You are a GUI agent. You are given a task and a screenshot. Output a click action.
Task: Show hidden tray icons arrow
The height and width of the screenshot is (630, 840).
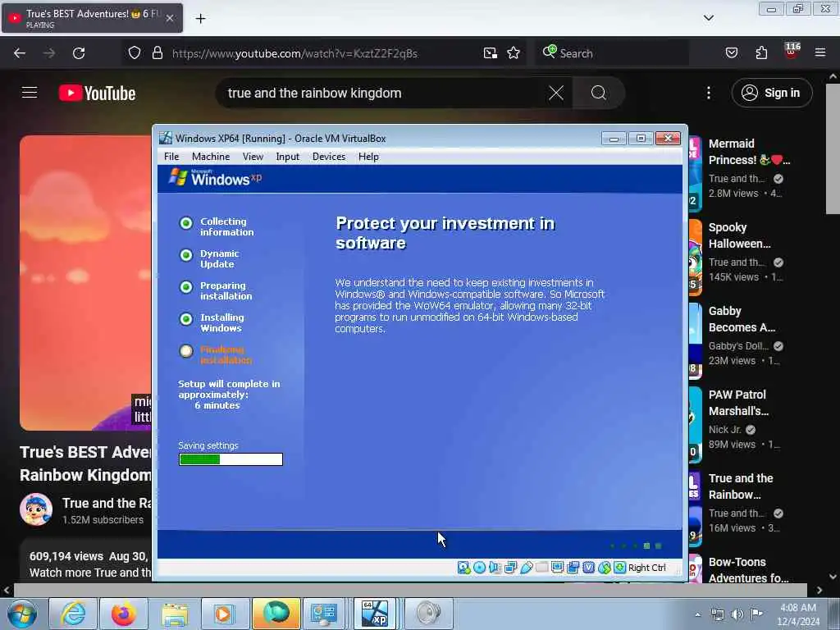tap(697, 614)
